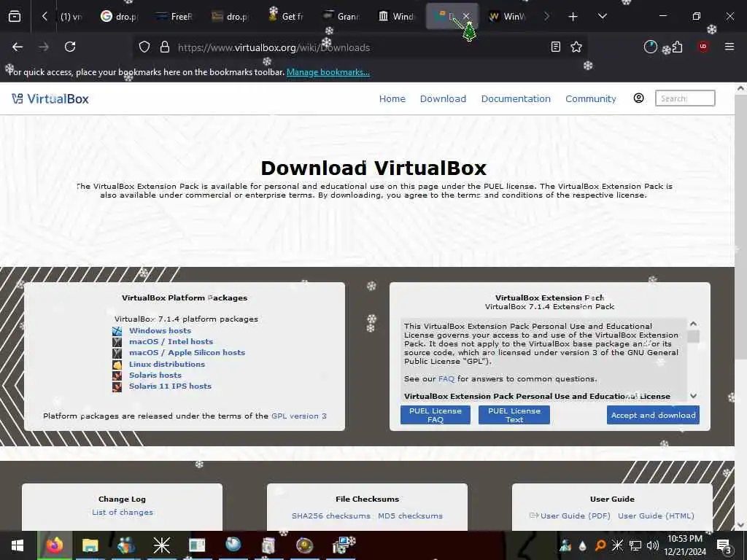Viewport: 747px width, 560px height.
Task: Switch to the 'Get fr' tab
Action: coord(286,17)
